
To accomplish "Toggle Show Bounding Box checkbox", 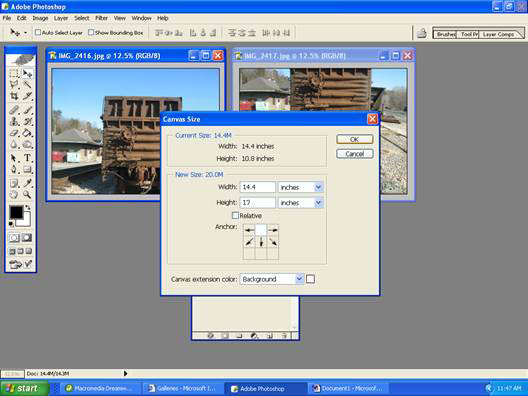I will click(91, 32).
